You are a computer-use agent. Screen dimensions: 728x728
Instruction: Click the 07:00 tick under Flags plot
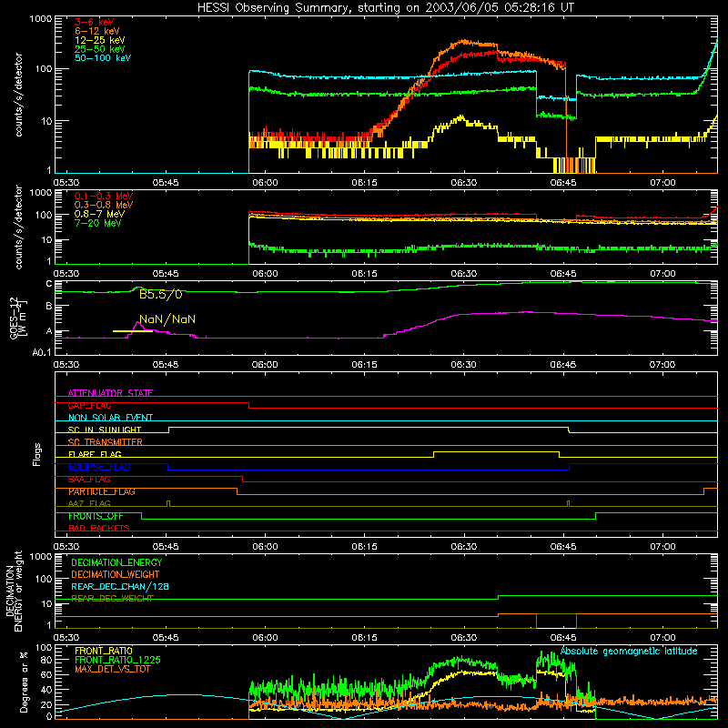[x=662, y=547]
